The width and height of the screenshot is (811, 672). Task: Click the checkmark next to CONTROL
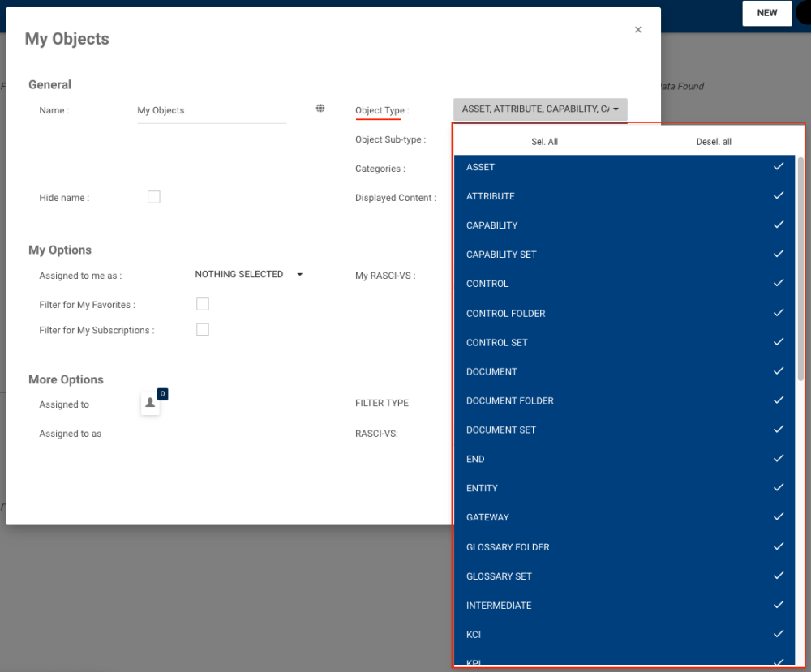tap(779, 283)
